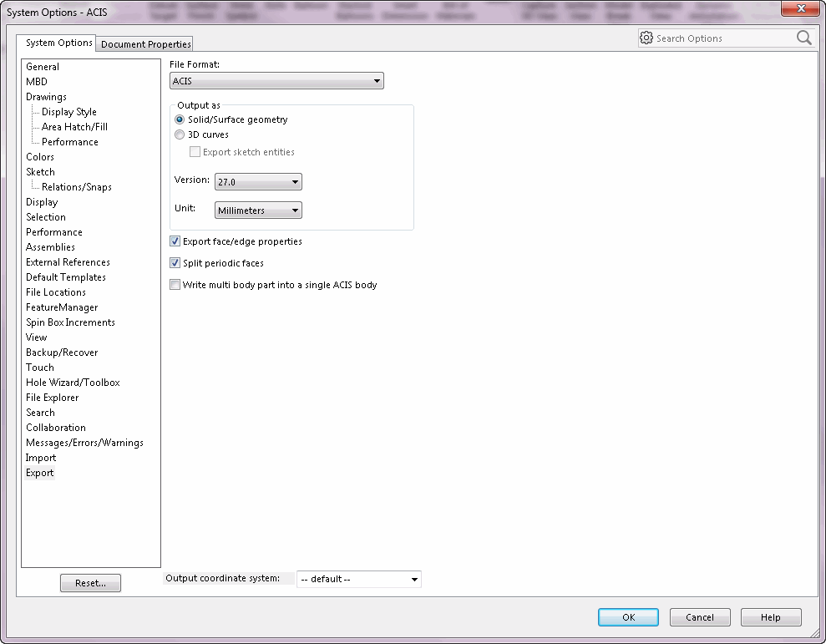This screenshot has width=826, height=644.
Task: Close the System Options dialog
Action: [801, 8]
